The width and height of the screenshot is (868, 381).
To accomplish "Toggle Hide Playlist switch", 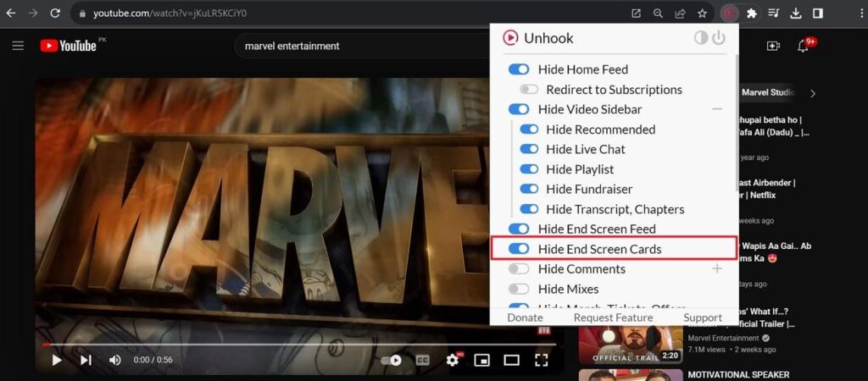I will [x=529, y=169].
